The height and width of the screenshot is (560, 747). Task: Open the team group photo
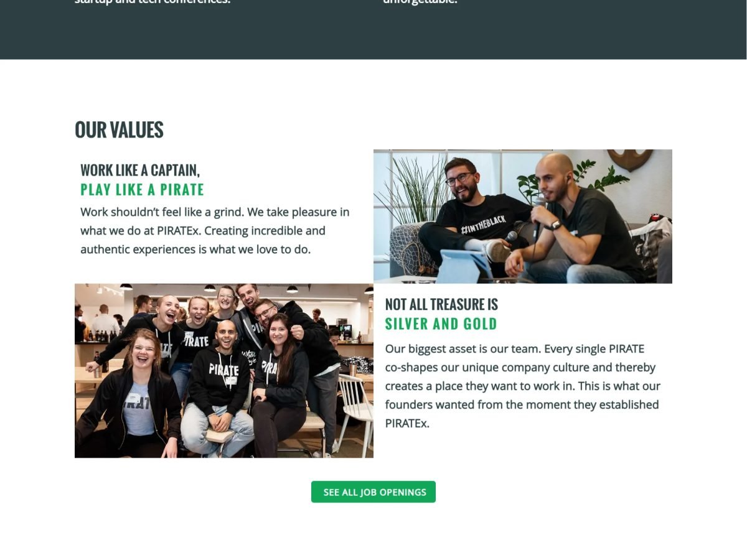click(x=224, y=371)
